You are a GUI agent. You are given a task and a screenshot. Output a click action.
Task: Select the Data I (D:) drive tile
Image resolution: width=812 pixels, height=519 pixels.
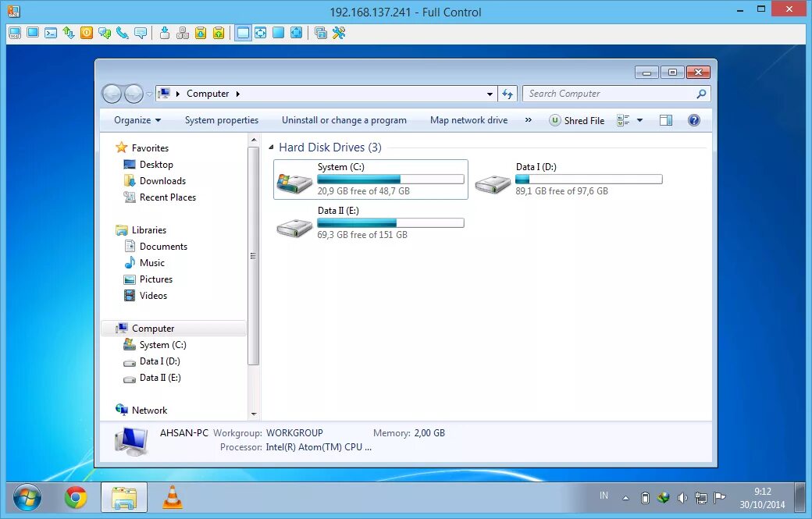[568, 179]
